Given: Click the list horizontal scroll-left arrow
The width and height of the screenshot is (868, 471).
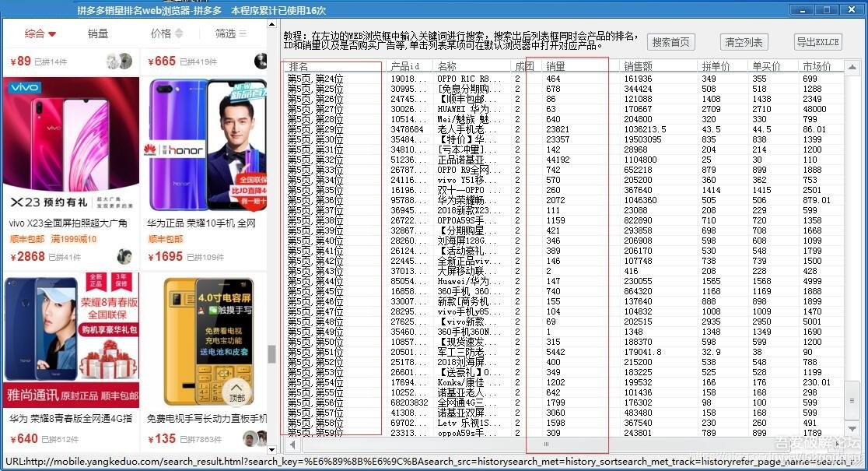Looking at the screenshot, I should (292, 445).
